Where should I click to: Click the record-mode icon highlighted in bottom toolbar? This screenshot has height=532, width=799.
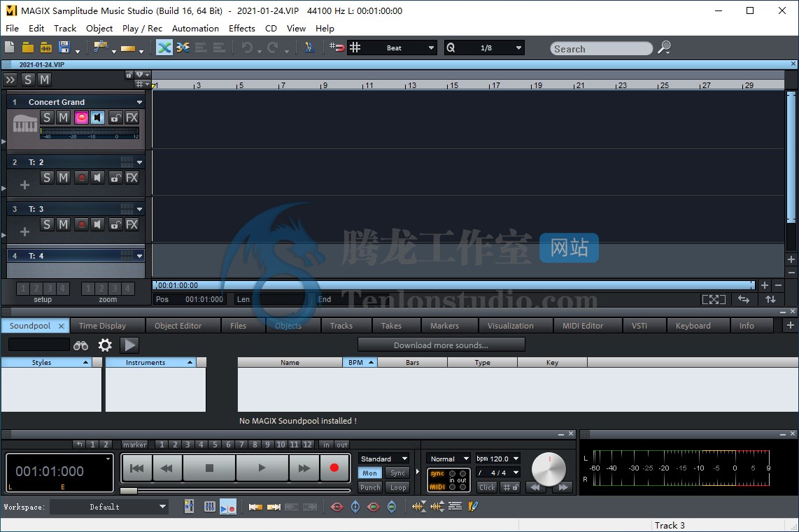pyautogui.click(x=228, y=507)
